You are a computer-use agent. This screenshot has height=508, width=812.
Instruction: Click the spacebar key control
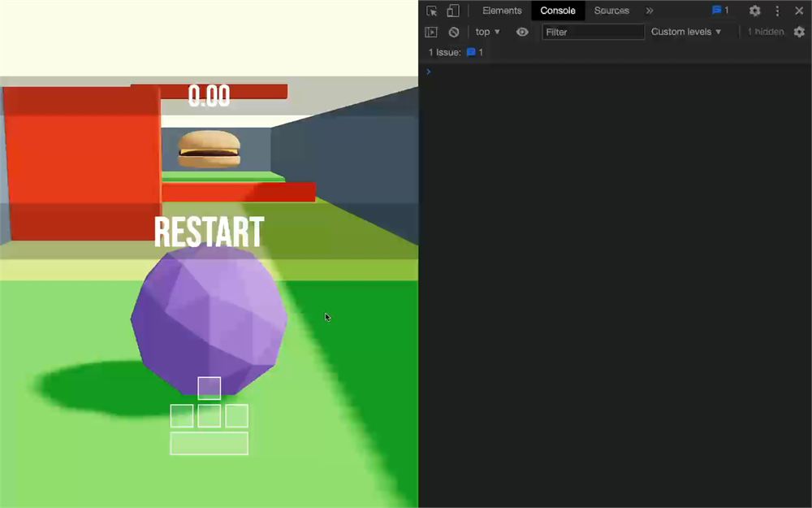pos(209,443)
